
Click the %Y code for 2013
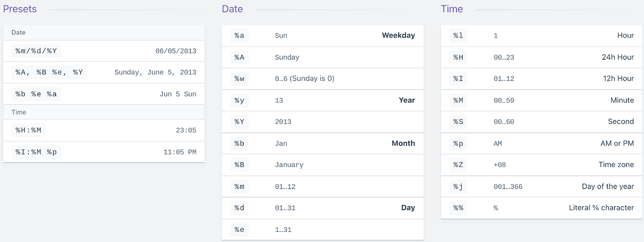239,122
